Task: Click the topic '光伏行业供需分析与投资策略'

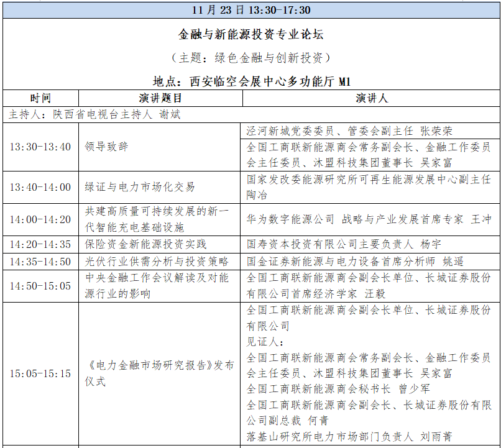Action: click(x=159, y=262)
